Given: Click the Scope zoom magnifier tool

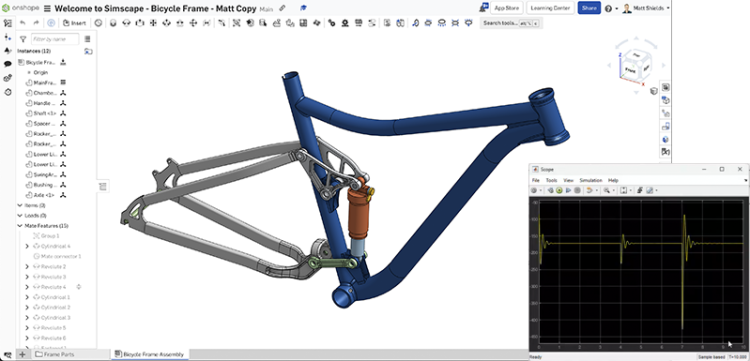Looking at the screenshot, I should click(x=607, y=190).
